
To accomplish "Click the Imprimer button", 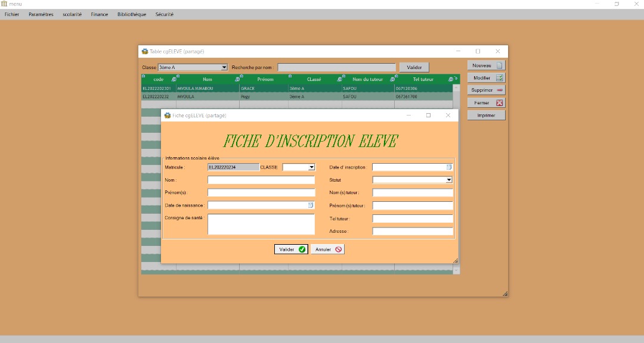I will pyautogui.click(x=487, y=116).
